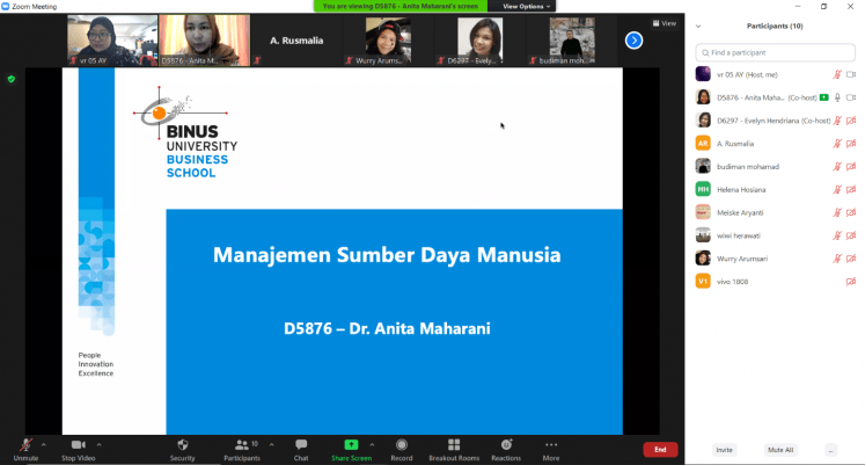Start recording with the Record icon
Viewport: 866px width, 466px height.
coord(402,444)
